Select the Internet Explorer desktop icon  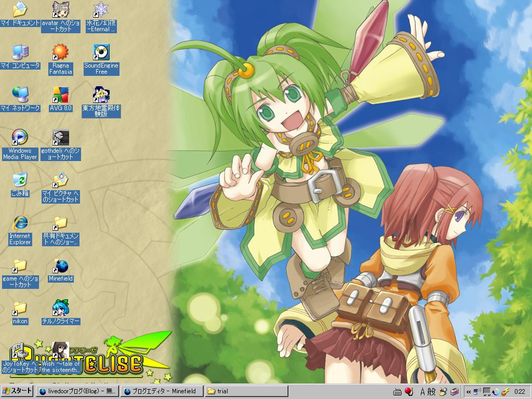tap(20, 222)
